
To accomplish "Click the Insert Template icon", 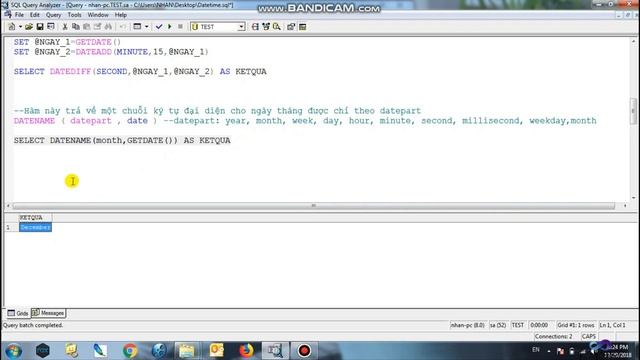I will [51, 27].
